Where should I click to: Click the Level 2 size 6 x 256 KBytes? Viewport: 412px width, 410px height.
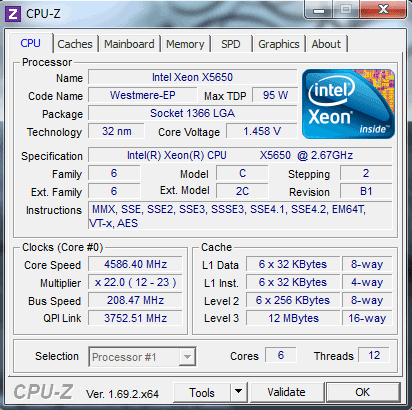click(293, 300)
